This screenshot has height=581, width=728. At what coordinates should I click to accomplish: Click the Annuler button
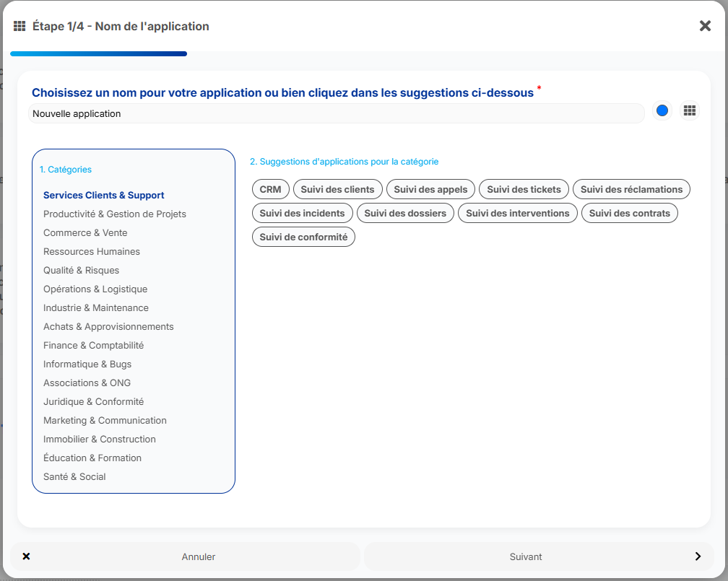pyautogui.click(x=185, y=556)
